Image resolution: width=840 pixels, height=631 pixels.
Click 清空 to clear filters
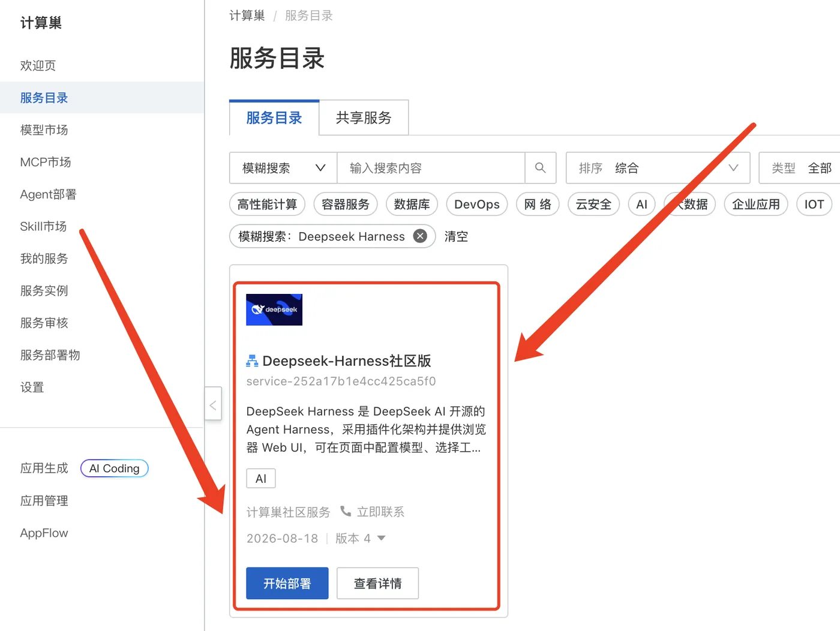[x=456, y=236]
